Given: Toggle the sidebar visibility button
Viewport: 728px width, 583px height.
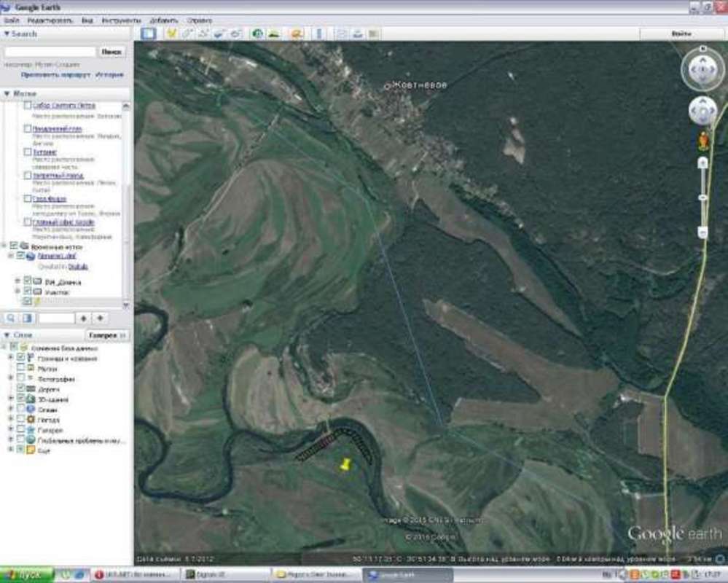Looking at the screenshot, I should [x=149, y=34].
